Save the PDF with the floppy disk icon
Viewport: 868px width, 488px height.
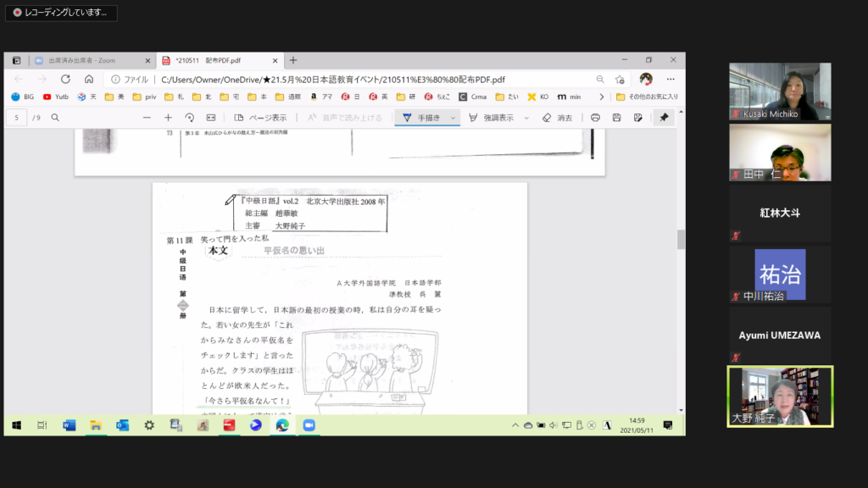pyautogui.click(x=616, y=118)
